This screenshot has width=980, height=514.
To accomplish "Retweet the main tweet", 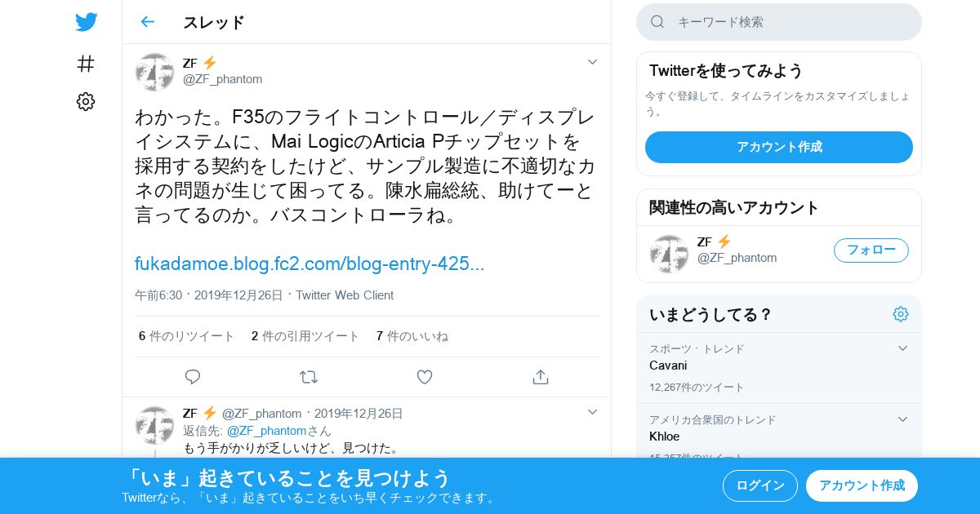I will click(x=309, y=377).
